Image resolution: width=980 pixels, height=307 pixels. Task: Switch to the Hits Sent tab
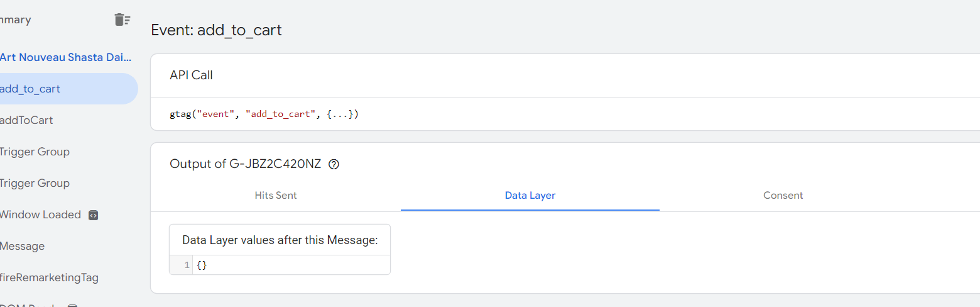(x=276, y=195)
